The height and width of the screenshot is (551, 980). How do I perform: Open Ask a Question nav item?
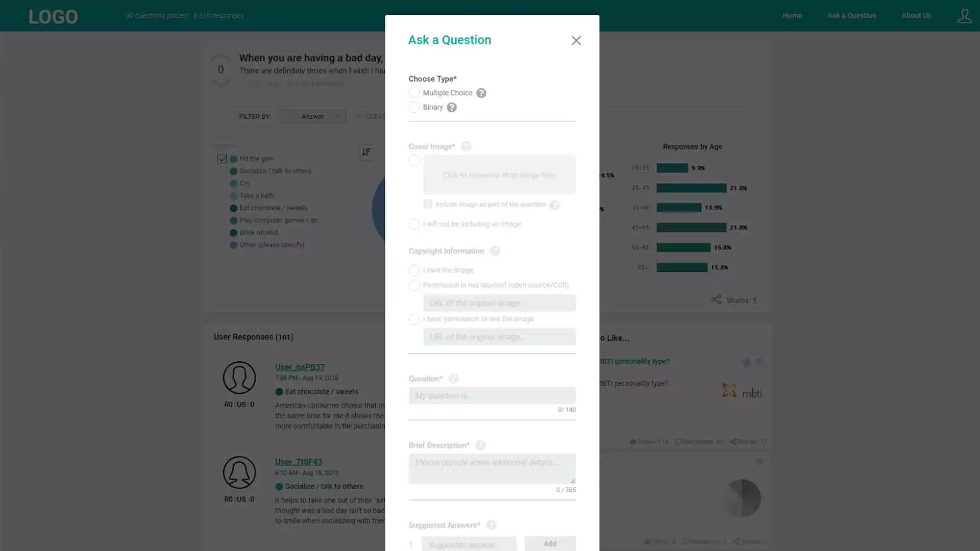point(852,15)
